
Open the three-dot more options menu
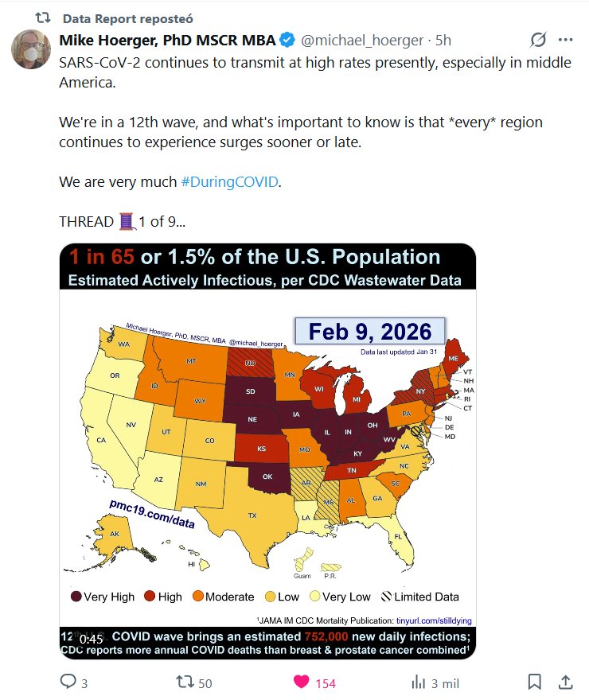pyautogui.click(x=565, y=40)
